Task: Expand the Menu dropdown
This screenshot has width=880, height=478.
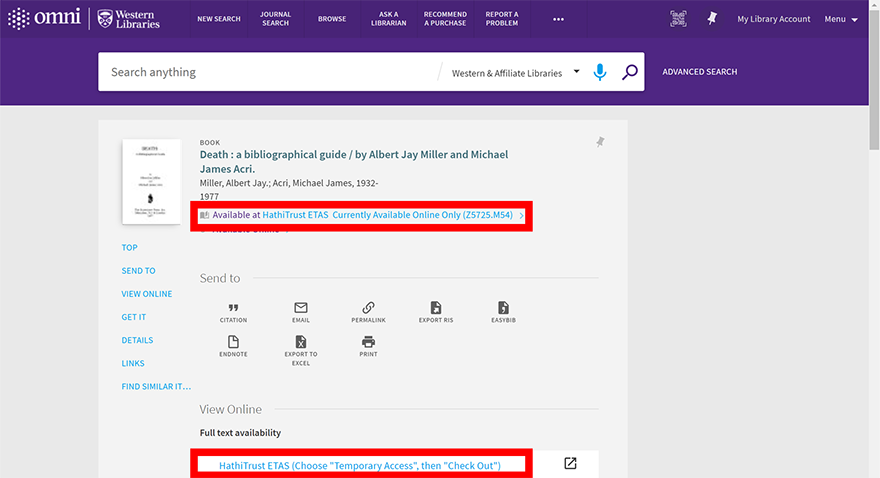Action: 840,19
